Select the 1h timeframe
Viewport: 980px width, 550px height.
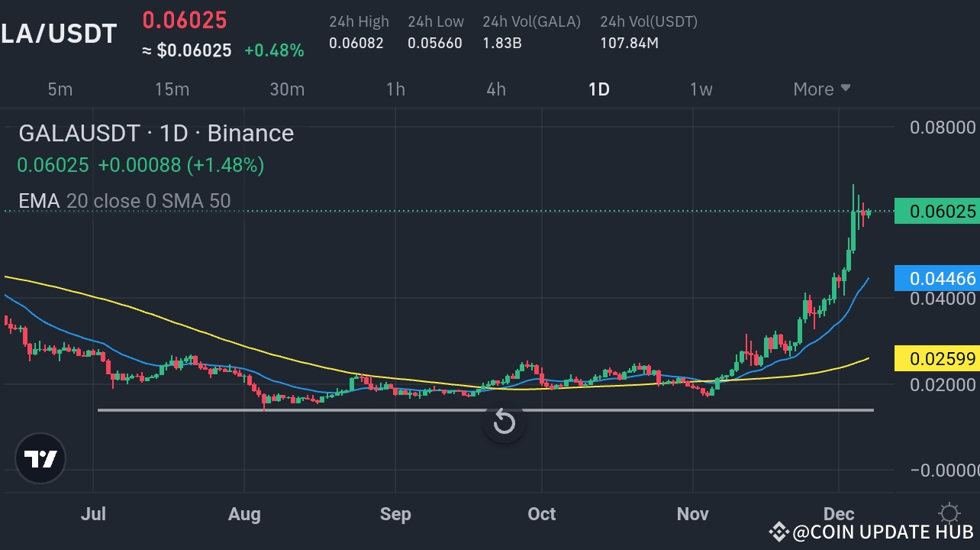pos(395,89)
